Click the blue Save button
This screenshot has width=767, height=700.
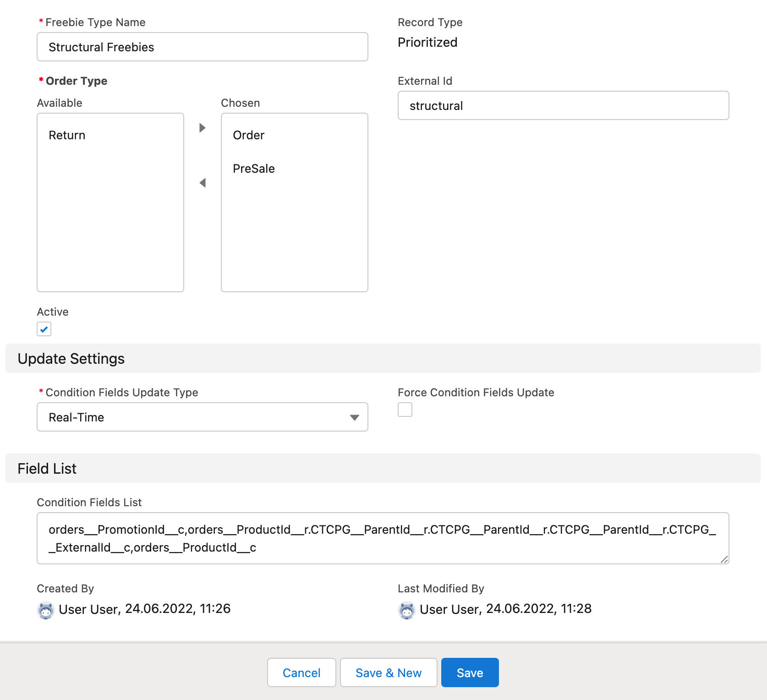point(470,673)
